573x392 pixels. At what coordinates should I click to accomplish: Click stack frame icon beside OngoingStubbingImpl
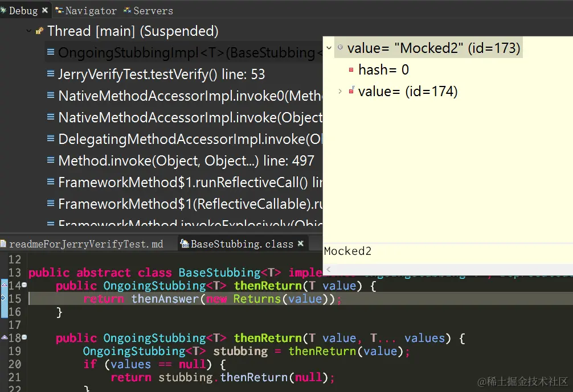click(x=51, y=52)
